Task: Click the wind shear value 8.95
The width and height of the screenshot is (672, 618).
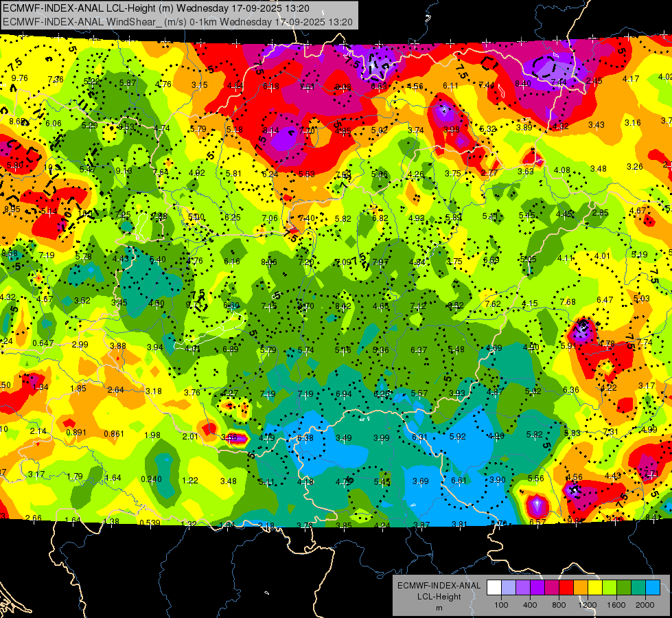Action: (x=12, y=209)
